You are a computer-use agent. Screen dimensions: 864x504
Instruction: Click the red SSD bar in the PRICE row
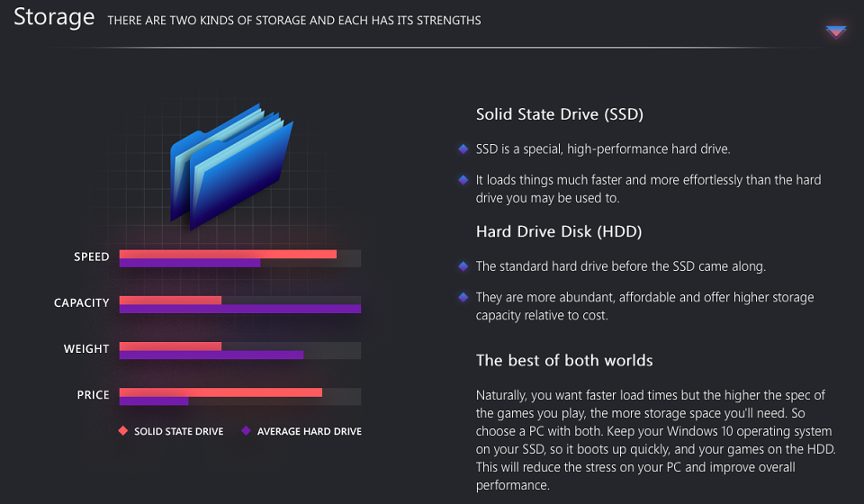click(x=221, y=392)
